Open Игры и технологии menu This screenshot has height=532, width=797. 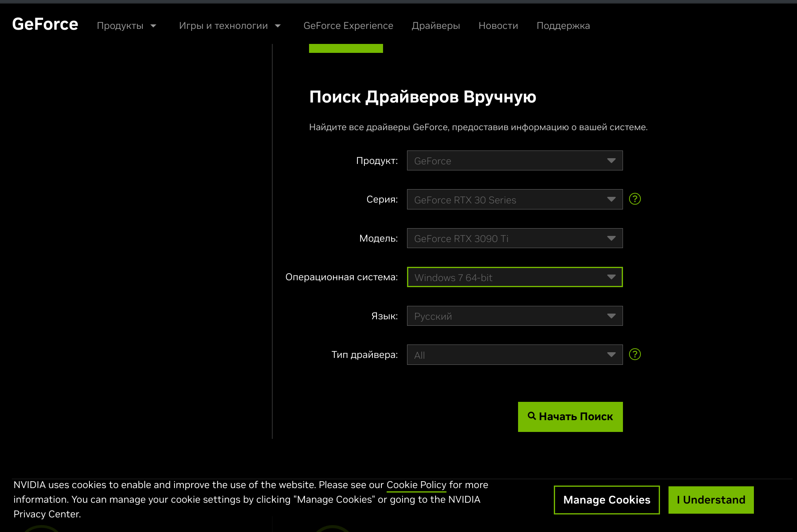click(223, 26)
